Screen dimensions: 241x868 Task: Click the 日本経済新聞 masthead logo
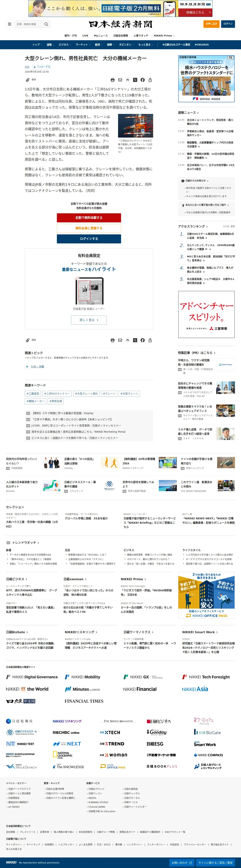(120, 24)
